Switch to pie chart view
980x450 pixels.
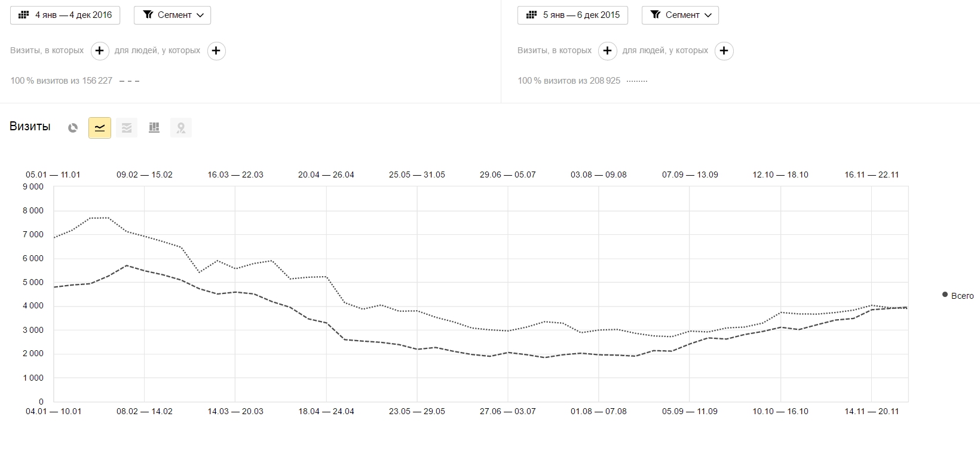click(73, 128)
